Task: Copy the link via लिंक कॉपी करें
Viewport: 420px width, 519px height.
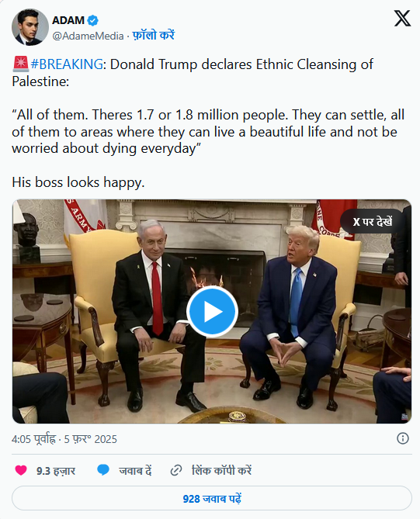Action: pyautogui.click(x=221, y=470)
